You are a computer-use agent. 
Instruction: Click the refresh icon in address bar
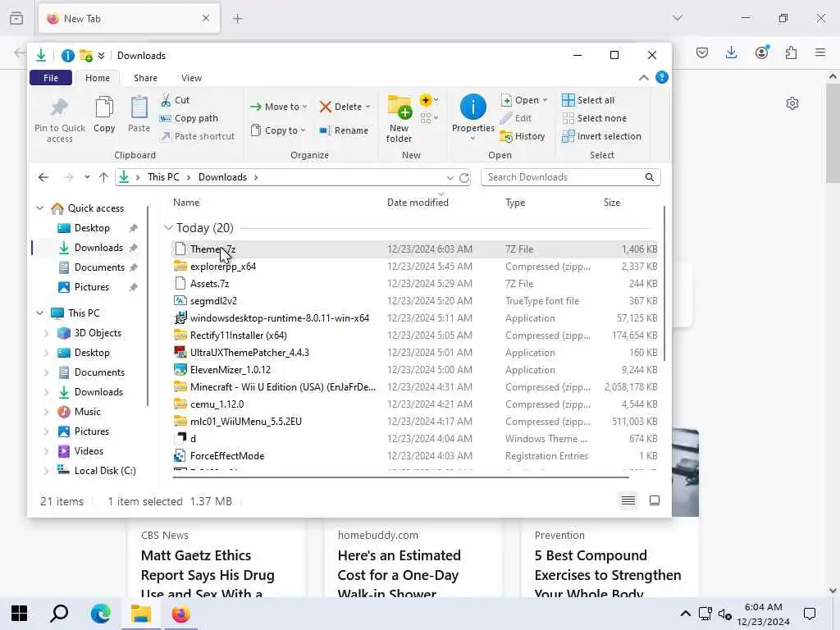pyautogui.click(x=464, y=177)
